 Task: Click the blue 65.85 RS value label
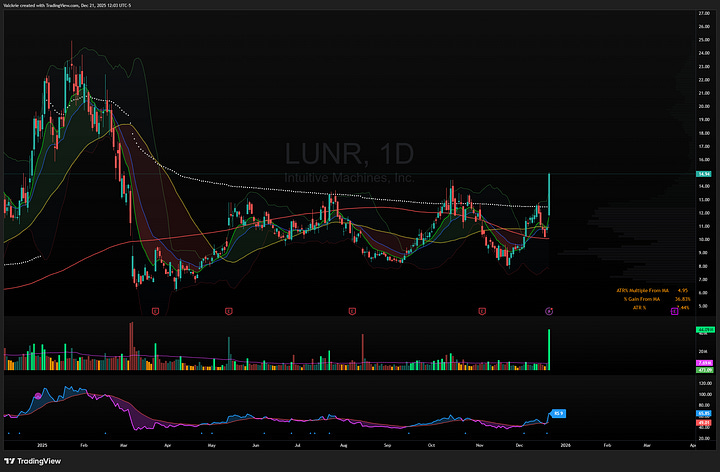click(704, 413)
